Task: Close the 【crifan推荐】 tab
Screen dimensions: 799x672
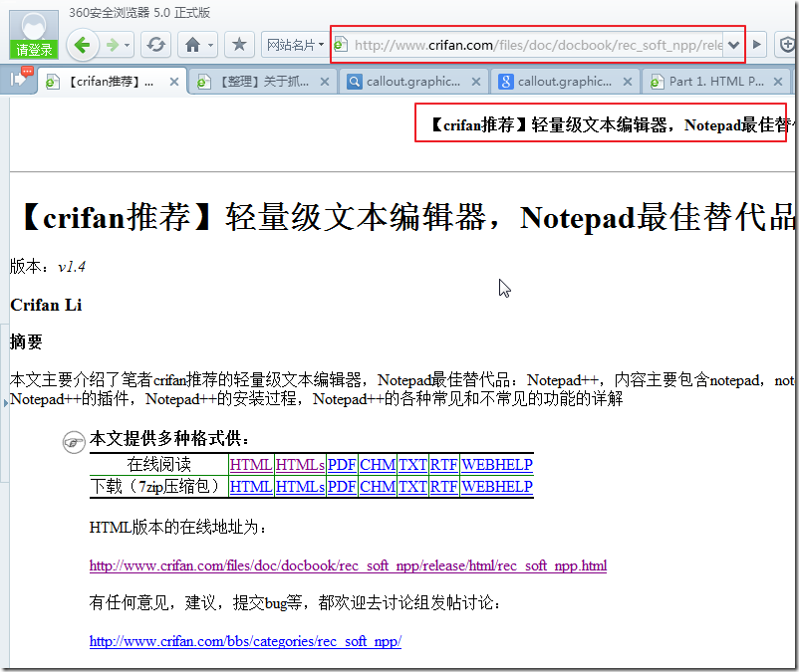Action: pyautogui.click(x=174, y=82)
